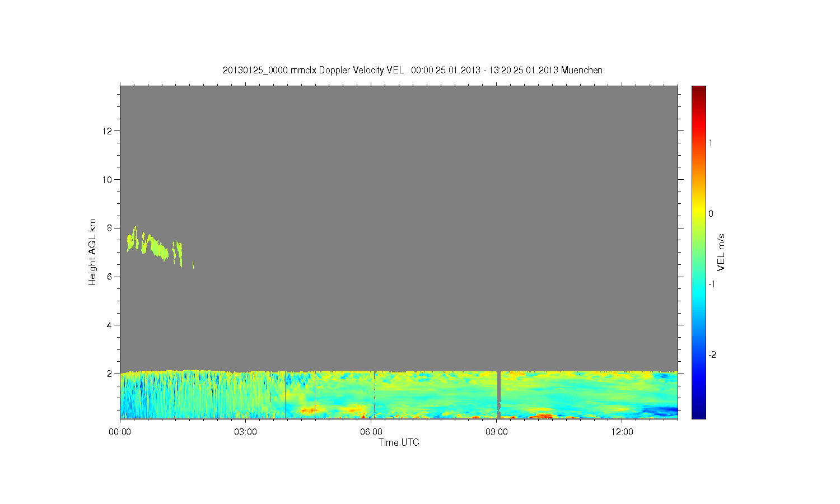Click the height axis label 4
840x504 pixels.
pos(110,325)
